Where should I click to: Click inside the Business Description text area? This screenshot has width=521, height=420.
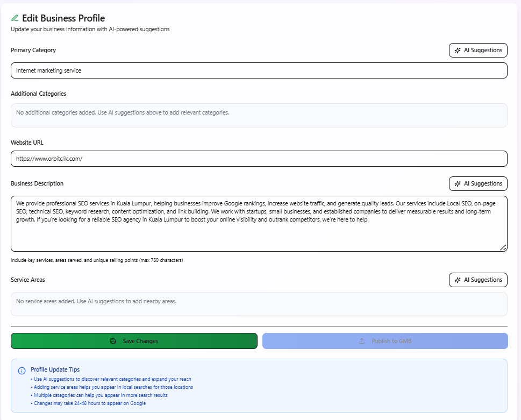(259, 222)
